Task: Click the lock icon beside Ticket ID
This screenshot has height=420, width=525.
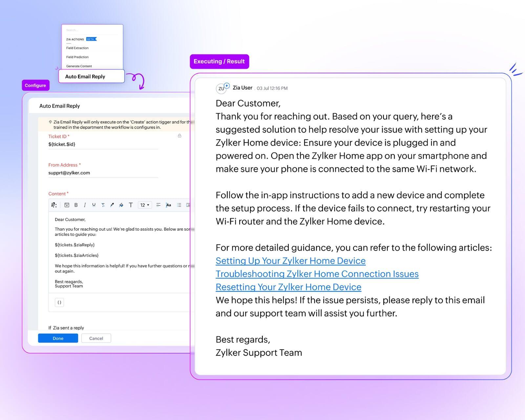Action: (179, 136)
